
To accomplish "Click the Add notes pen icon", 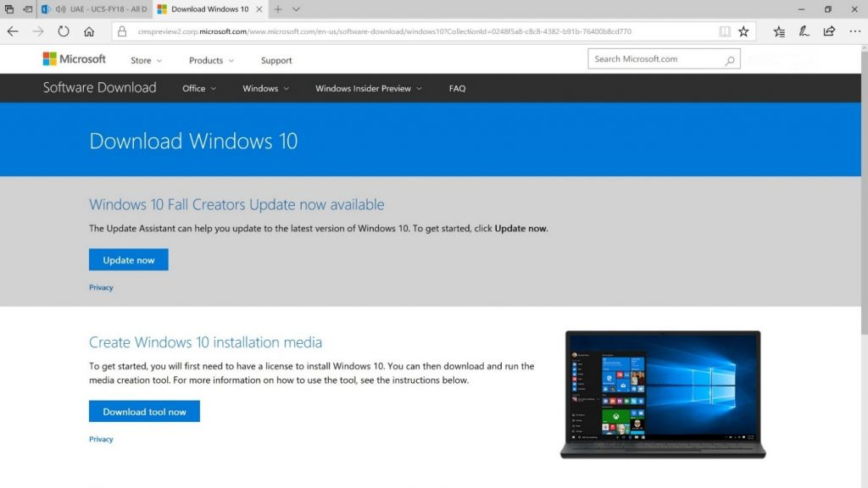I will (x=804, y=31).
